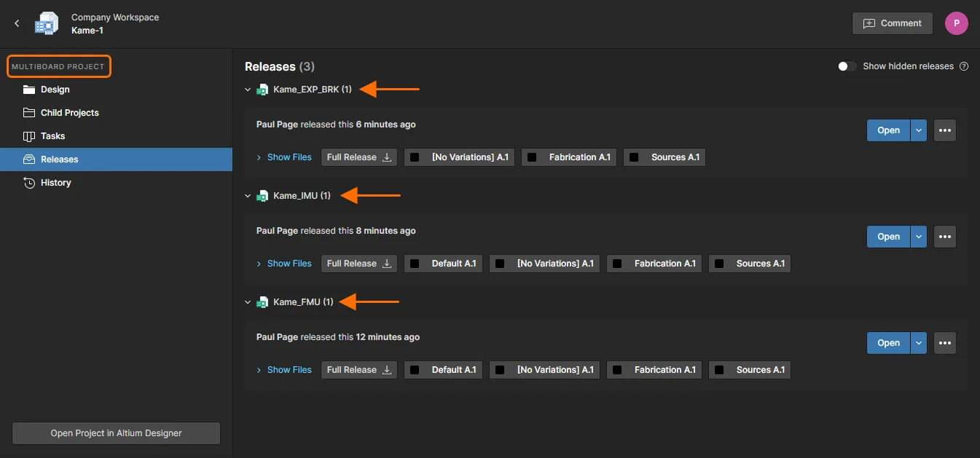Select [No Variations] A.1 under Kame_EXP_BRK
Image resolution: width=980 pixels, height=458 pixels.
click(459, 157)
